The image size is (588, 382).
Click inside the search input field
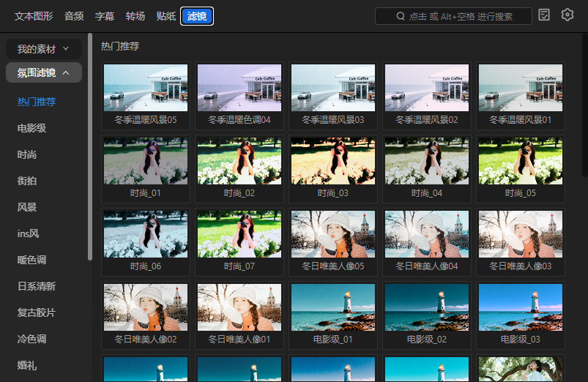(x=461, y=16)
